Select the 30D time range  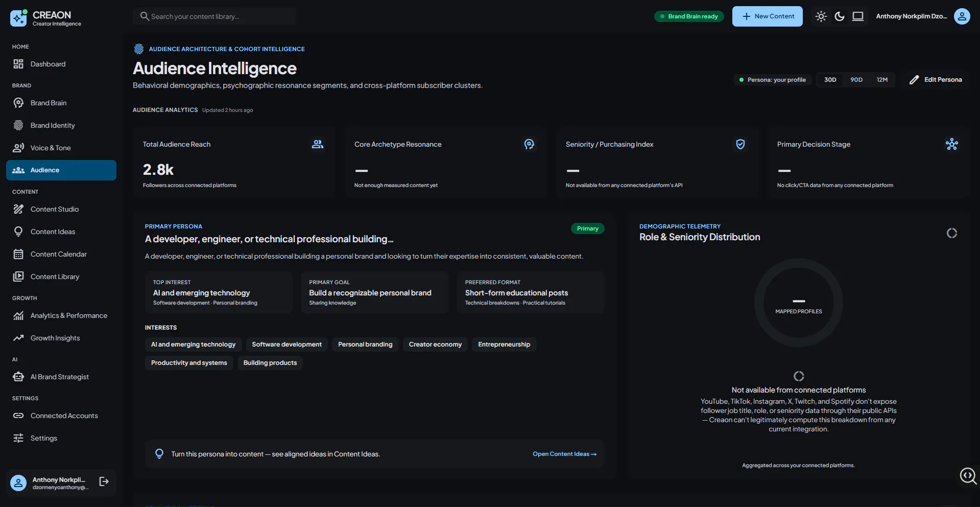click(x=830, y=80)
